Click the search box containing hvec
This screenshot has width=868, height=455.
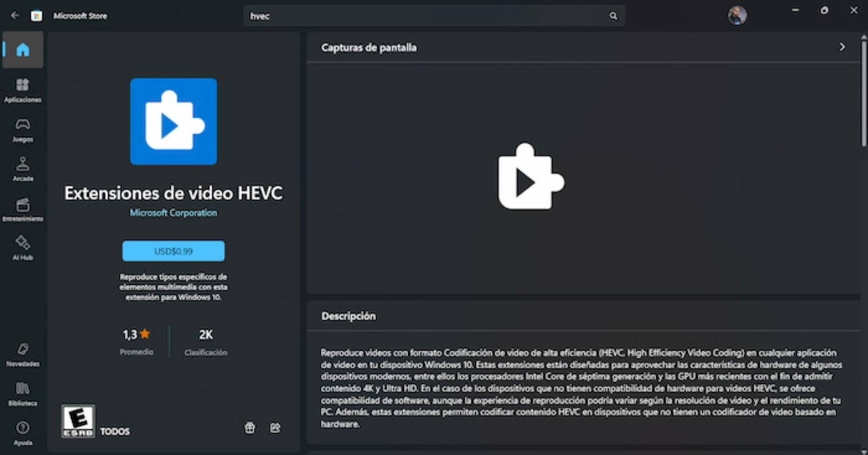pyautogui.click(x=433, y=16)
